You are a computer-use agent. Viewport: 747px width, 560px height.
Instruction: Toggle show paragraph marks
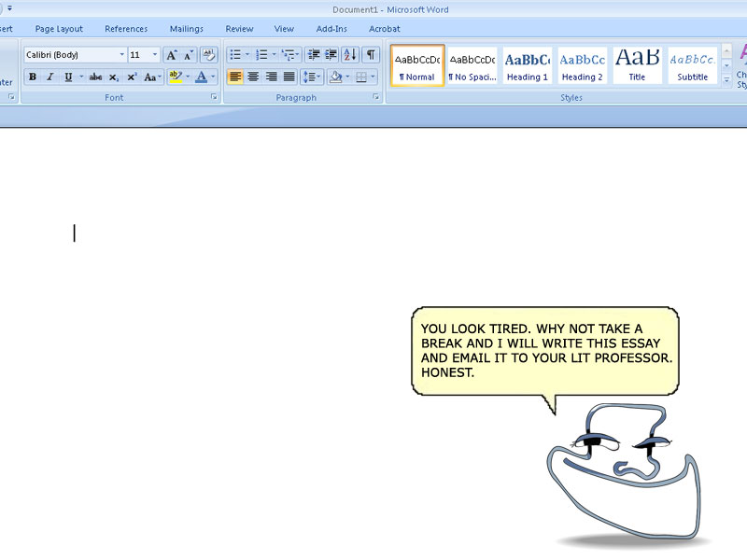pyautogui.click(x=371, y=55)
